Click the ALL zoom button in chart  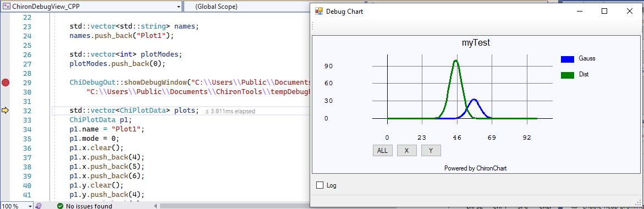[382, 150]
